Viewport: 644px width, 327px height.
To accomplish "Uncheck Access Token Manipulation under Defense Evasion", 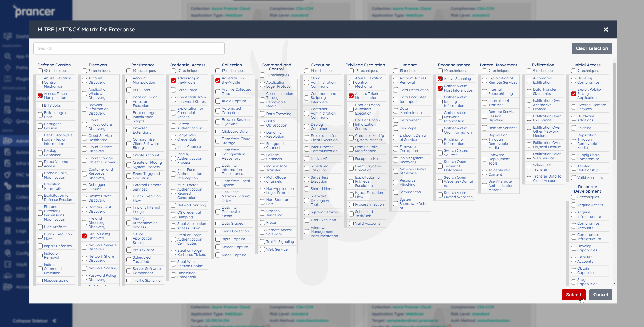I will point(40,96).
